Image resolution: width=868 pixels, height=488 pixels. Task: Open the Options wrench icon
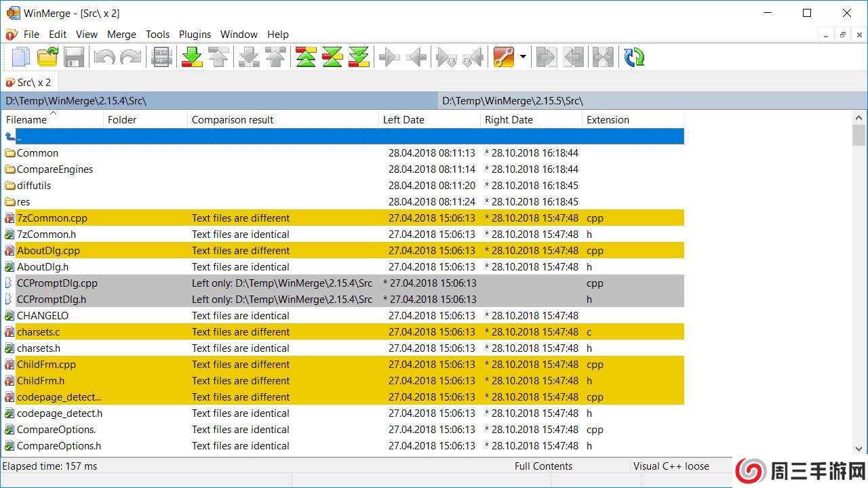click(x=503, y=57)
